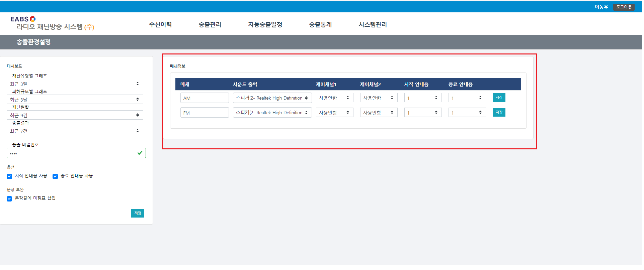The image size is (644, 270).
Task: Open the FM row 사운드 출력 dropdown
Action: 272,113
